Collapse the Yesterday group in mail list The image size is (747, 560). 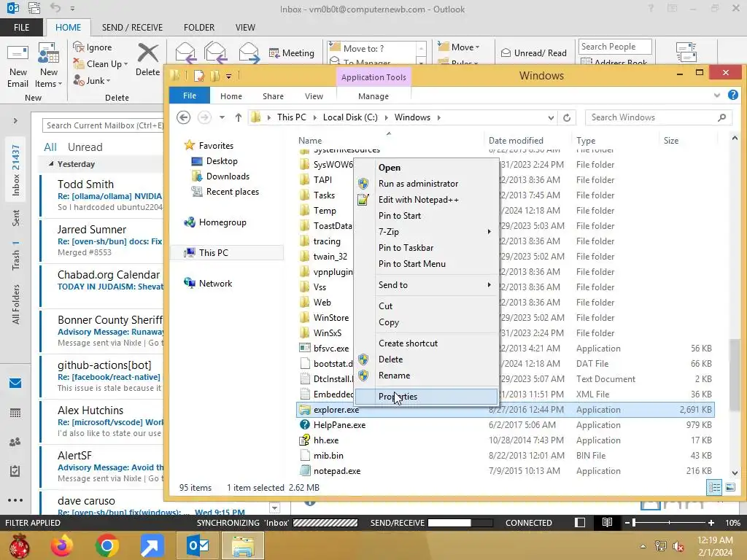[x=51, y=163]
